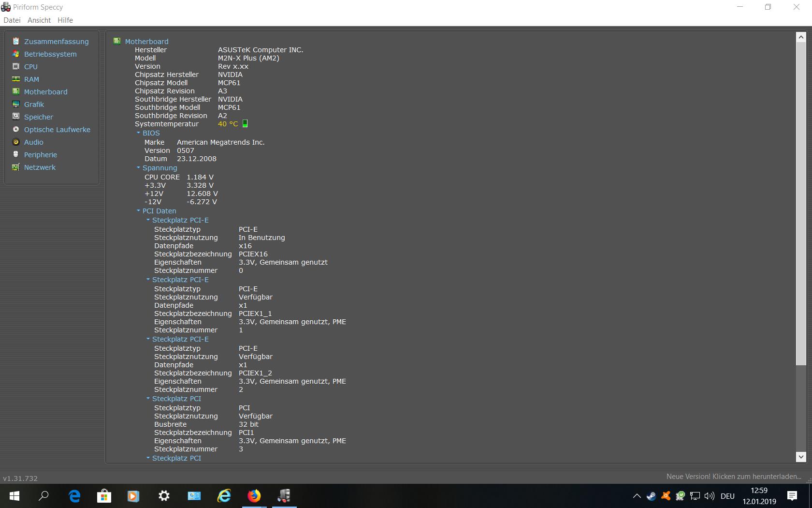Launch Internet Explorer from taskbar

224,496
